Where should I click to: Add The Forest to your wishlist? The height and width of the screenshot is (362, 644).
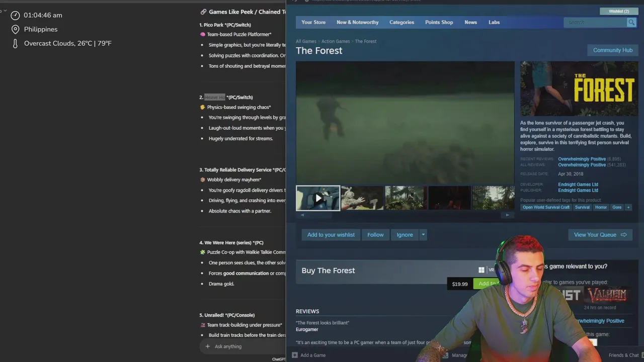point(331,235)
